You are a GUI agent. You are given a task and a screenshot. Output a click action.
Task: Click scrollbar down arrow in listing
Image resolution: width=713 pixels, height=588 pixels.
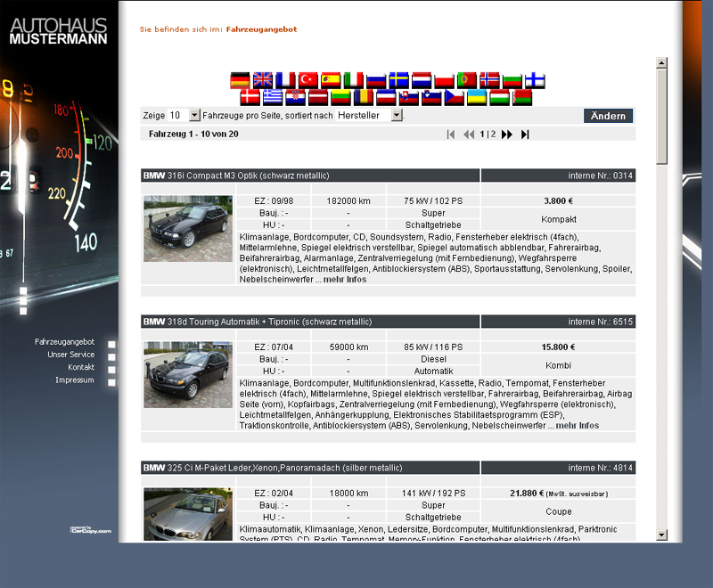point(662,535)
